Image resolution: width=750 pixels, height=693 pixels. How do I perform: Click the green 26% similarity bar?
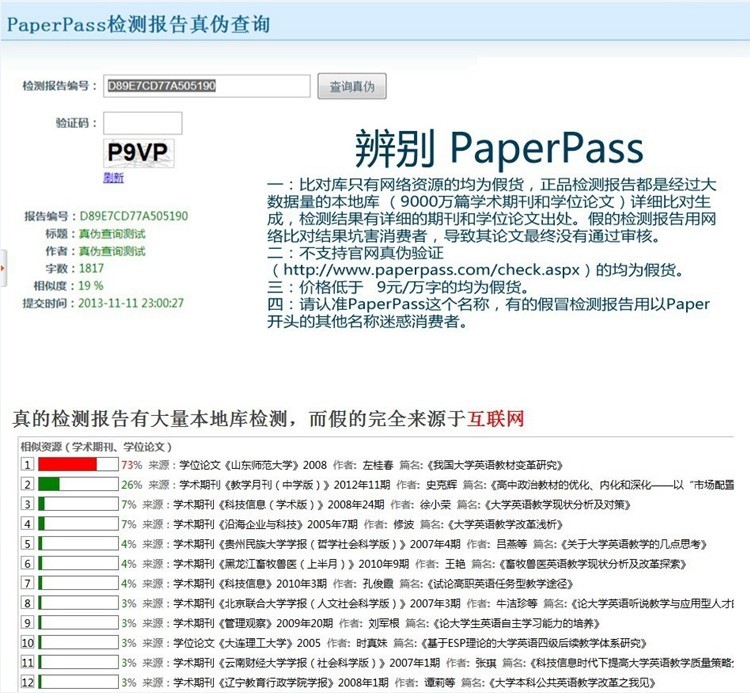coord(50,485)
